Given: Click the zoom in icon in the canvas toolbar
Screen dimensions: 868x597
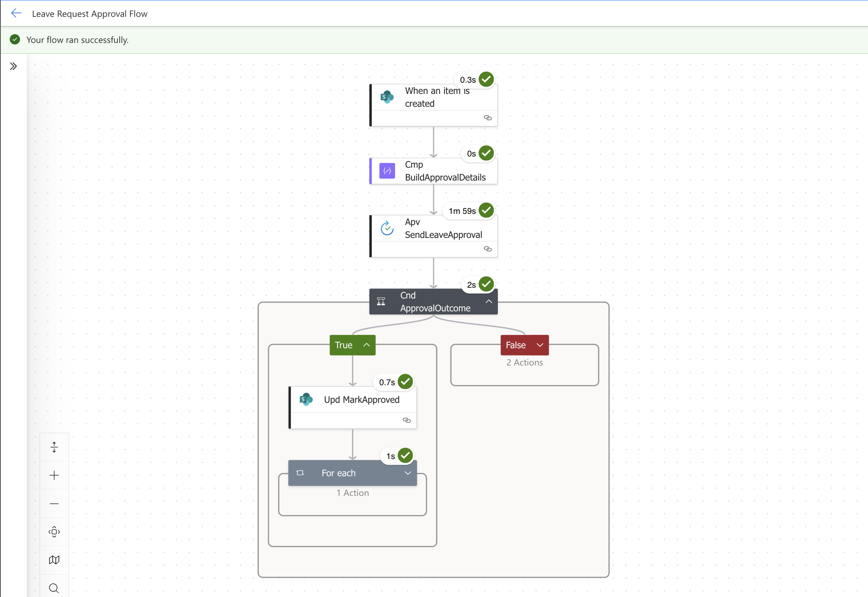Looking at the screenshot, I should coord(54,475).
